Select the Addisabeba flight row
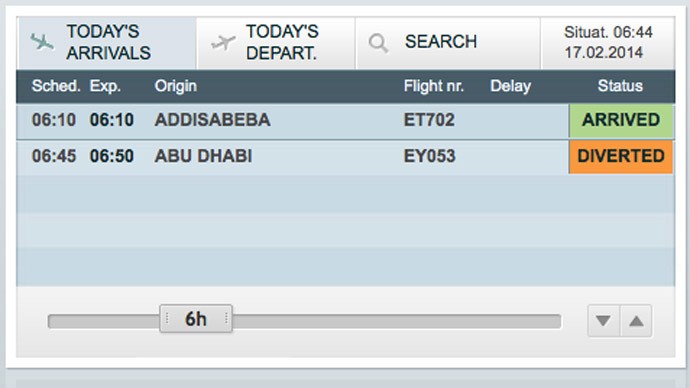 point(345,121)
